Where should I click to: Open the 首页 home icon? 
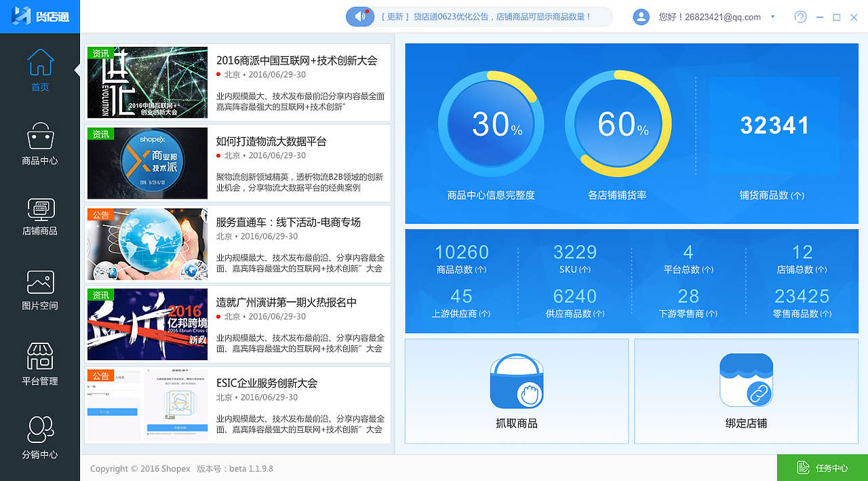[40, 62]
